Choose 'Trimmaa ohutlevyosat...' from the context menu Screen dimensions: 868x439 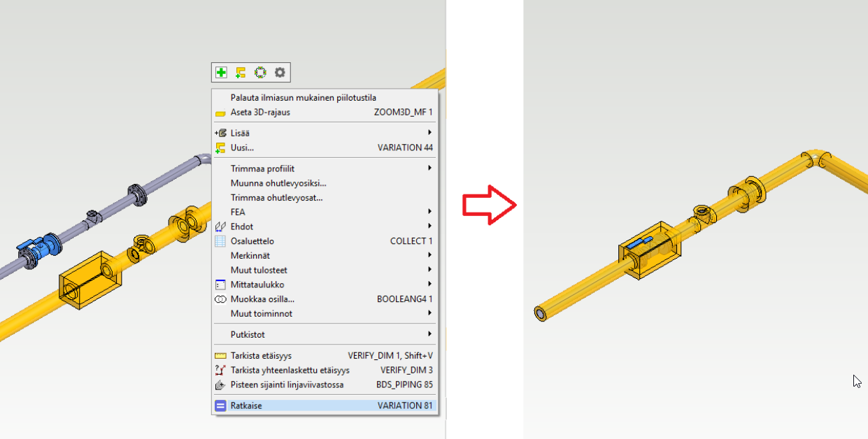click(325, 198)
